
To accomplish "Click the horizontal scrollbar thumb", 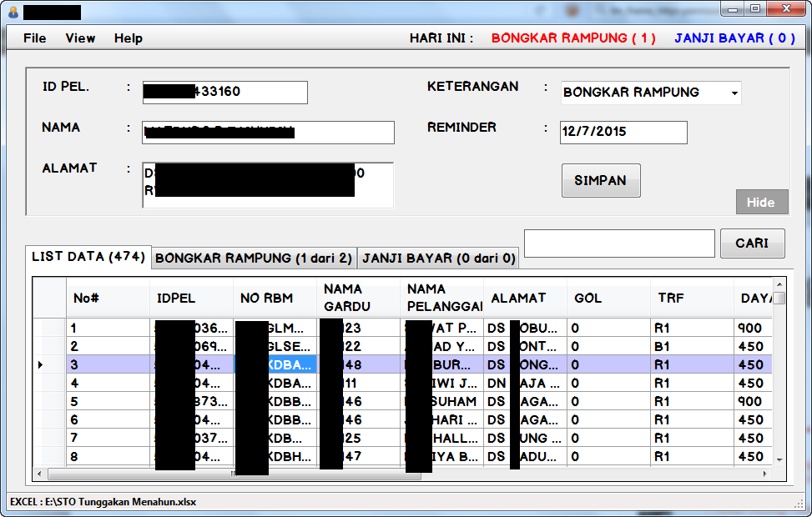I will coord(234,474).
